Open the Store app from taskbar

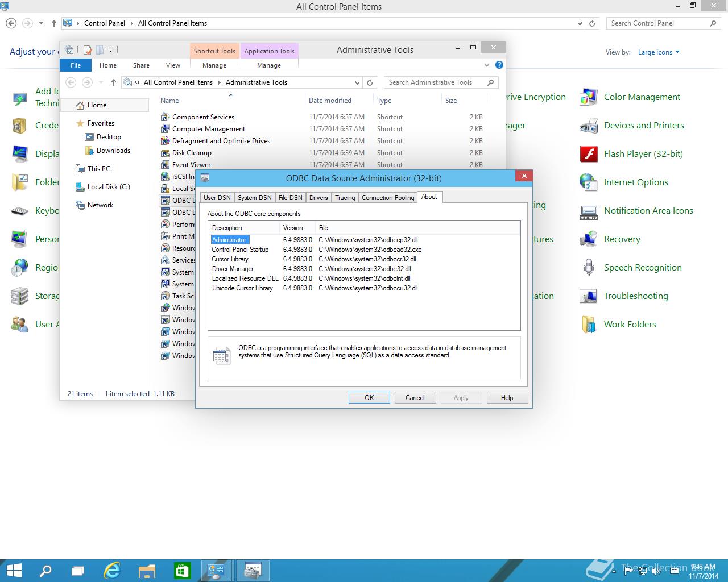[x=181, y=571]
